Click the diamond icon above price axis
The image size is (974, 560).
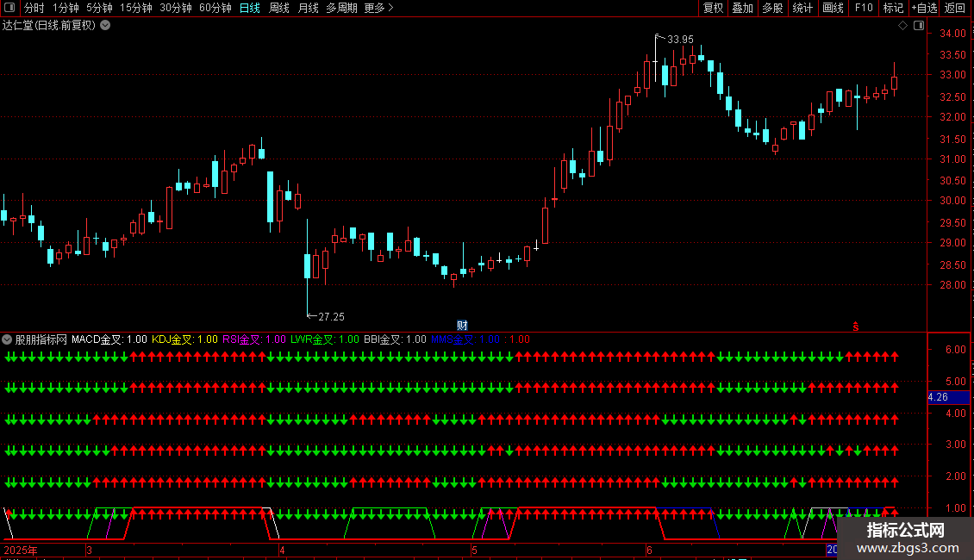[902, 26]
